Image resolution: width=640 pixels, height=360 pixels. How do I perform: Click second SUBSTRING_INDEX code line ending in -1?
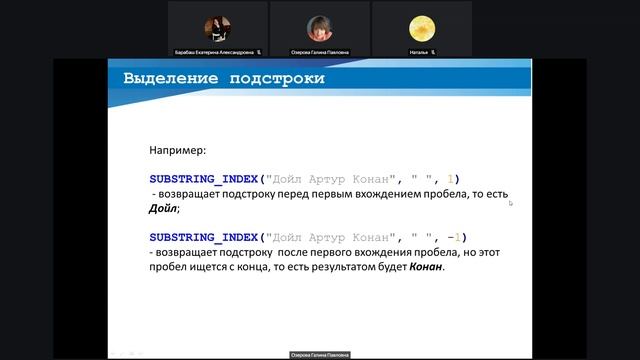[308, 238]
